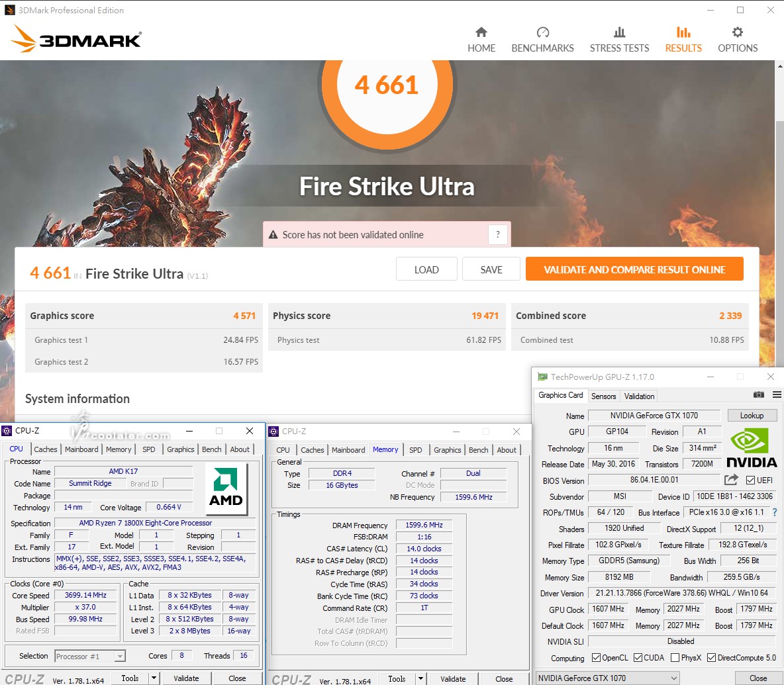Image resolution: width=784 pixels, height=685 pixels.
Task: Open the STRESS TESTS section
Action: click(x=619, y=40)
